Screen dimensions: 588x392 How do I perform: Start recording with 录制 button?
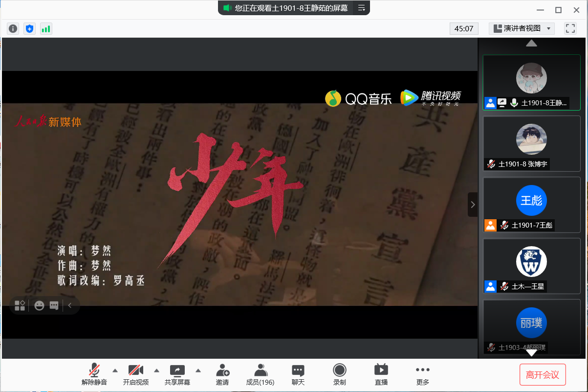[x=339, y=374]
